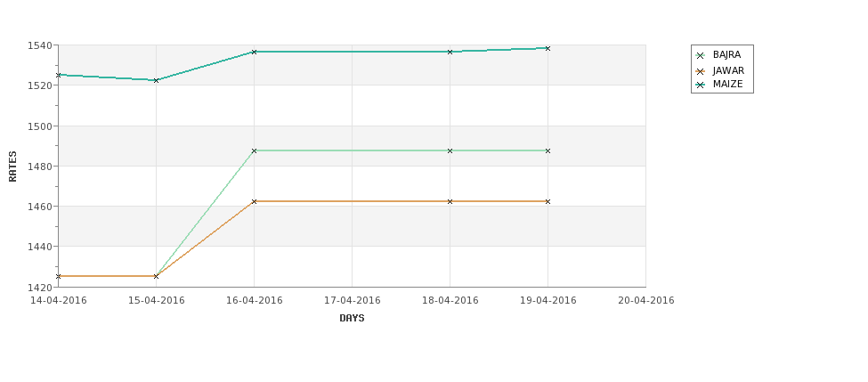Click BAJRA data marker on 19-04-2016
Image resolution: width=868 pixels, height=382 pixels.
click(548, 150)
